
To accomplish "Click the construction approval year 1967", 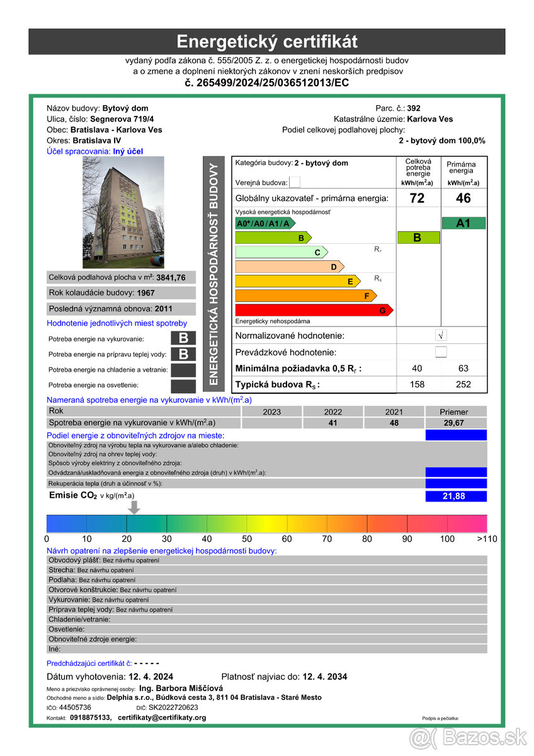I will pos(145,293).
